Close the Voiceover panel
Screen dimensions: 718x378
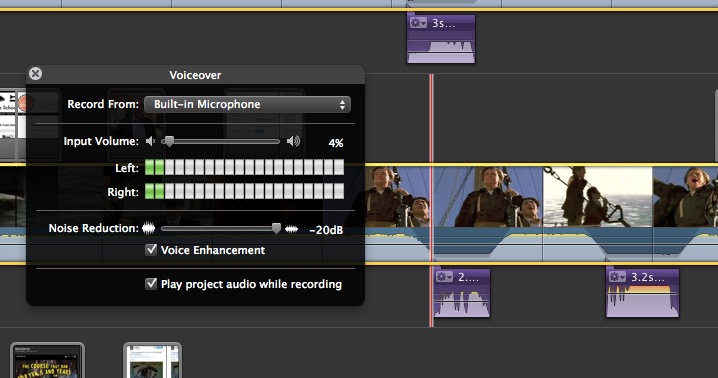[x=35, y=74]
